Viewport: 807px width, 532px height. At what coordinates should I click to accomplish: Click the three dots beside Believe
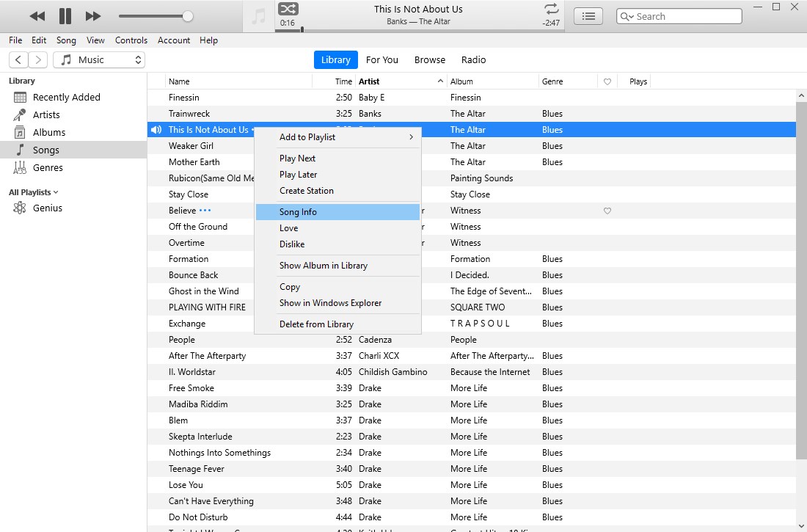(205, 210)
